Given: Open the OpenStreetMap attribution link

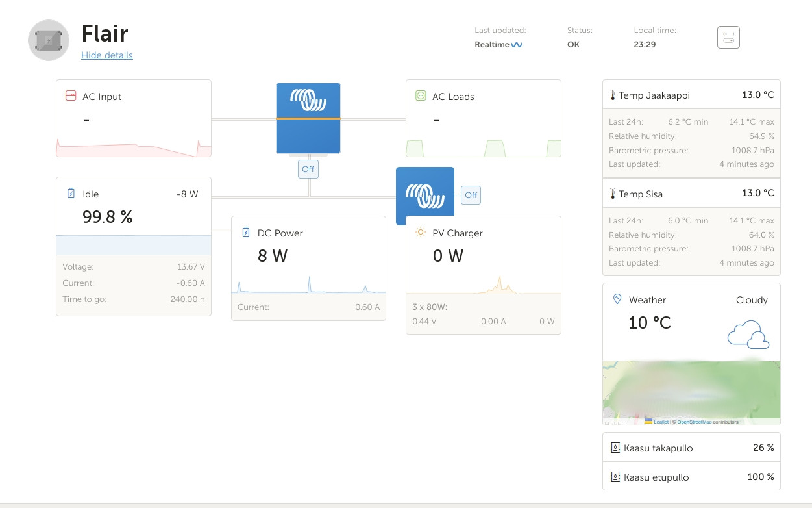Looking at the screenshot, I should point(694,422).
